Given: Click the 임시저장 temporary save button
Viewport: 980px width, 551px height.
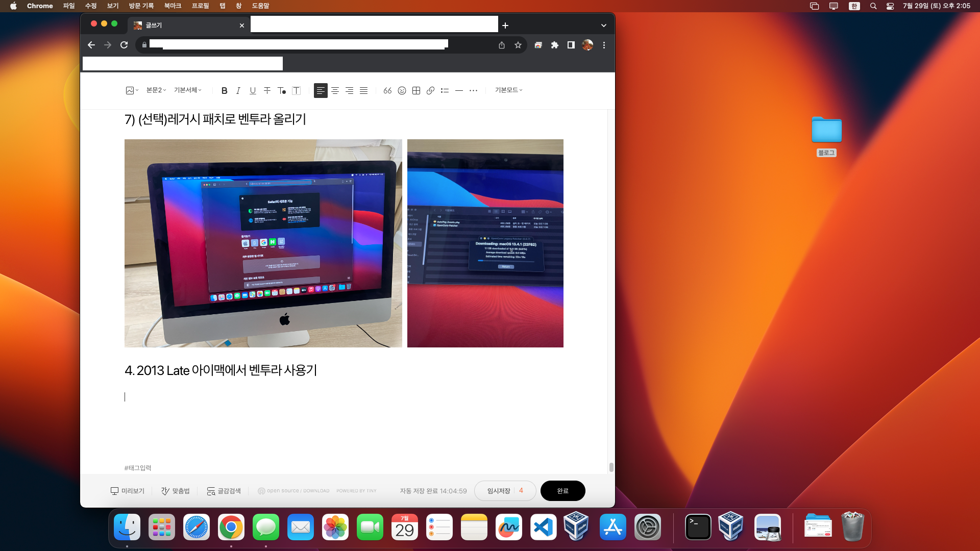Looking at the screenshot, I should coord(505,491).
